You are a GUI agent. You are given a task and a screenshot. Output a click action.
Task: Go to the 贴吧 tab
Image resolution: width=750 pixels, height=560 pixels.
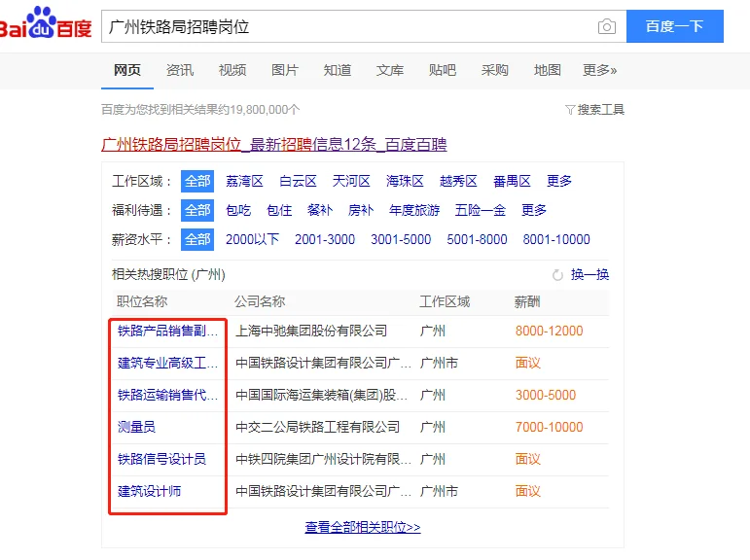[443, 70]
